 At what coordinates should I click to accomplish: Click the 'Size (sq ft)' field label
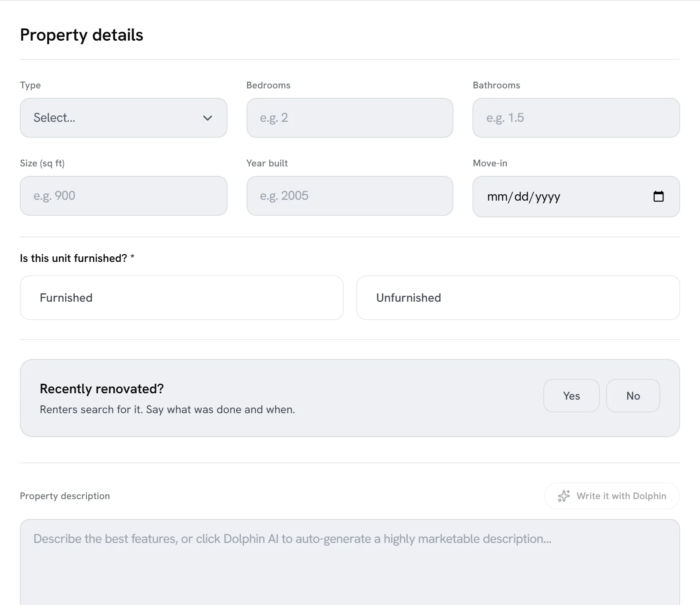coord(42,163)
